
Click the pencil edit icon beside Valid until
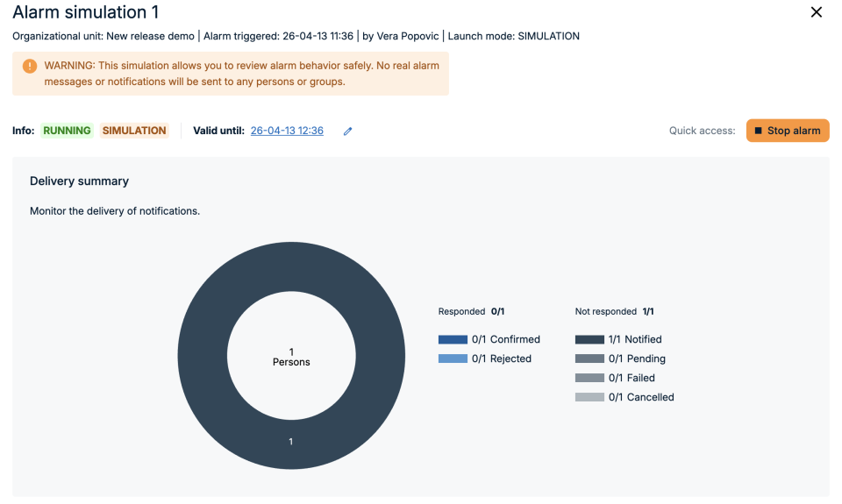(x=347, y=131)
